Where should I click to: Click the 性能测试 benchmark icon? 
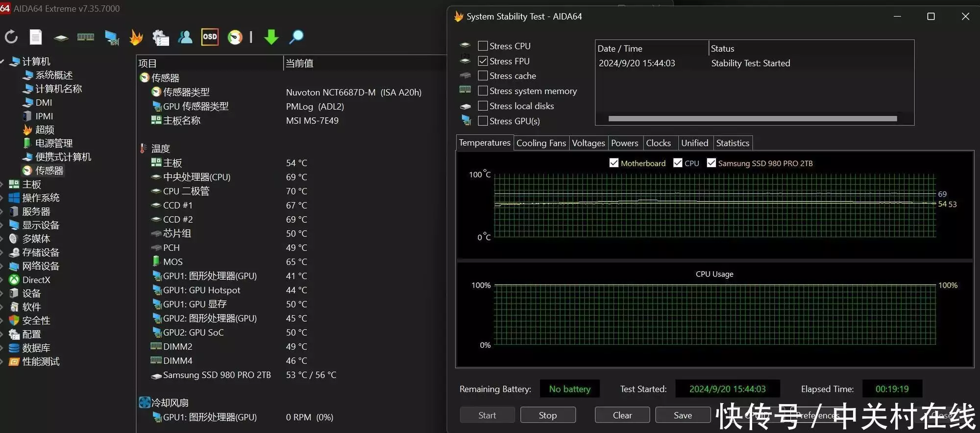pos(14,361)
